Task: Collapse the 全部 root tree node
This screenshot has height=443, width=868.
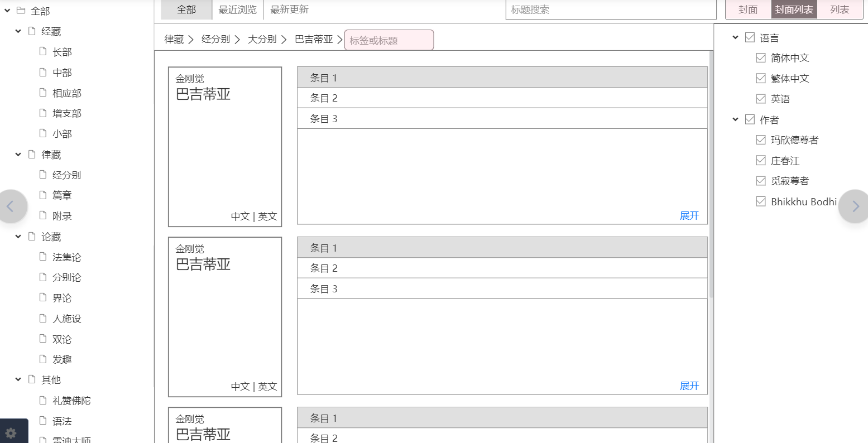Action: [8, 11]
